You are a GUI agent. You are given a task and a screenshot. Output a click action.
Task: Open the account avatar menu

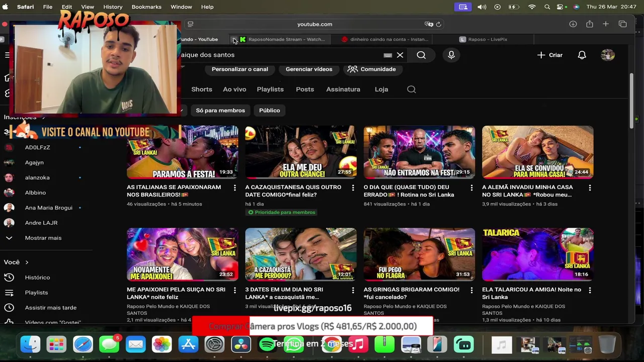pos(608,55)
